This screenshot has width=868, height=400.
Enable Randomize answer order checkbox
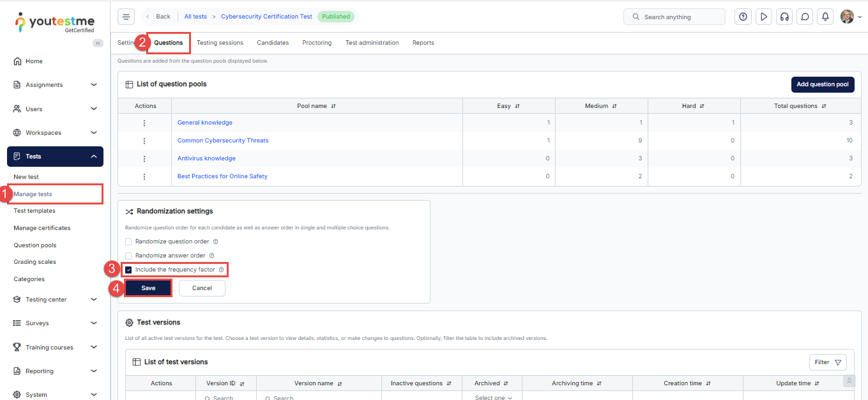[128, 256]
